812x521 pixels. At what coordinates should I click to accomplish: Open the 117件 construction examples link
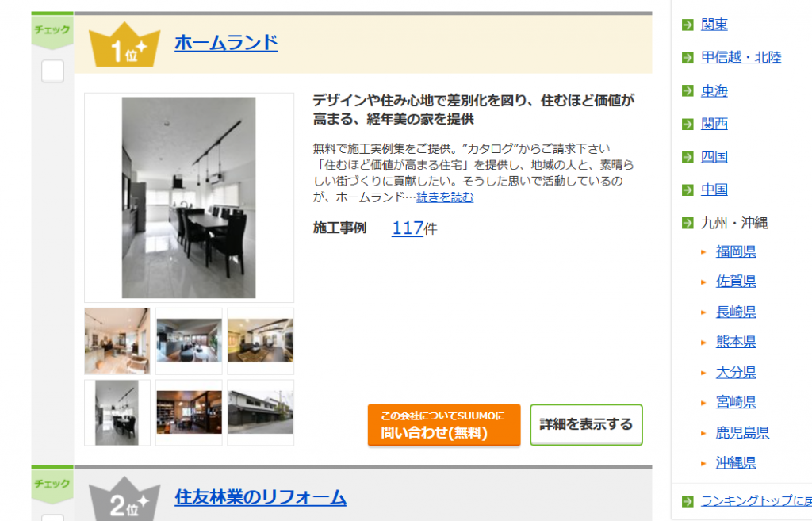point(408,228)
